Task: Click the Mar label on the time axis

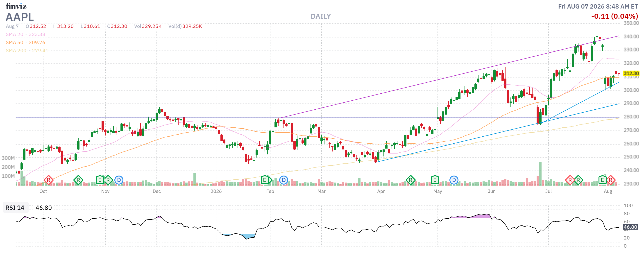Action: (x=322, y=192)
